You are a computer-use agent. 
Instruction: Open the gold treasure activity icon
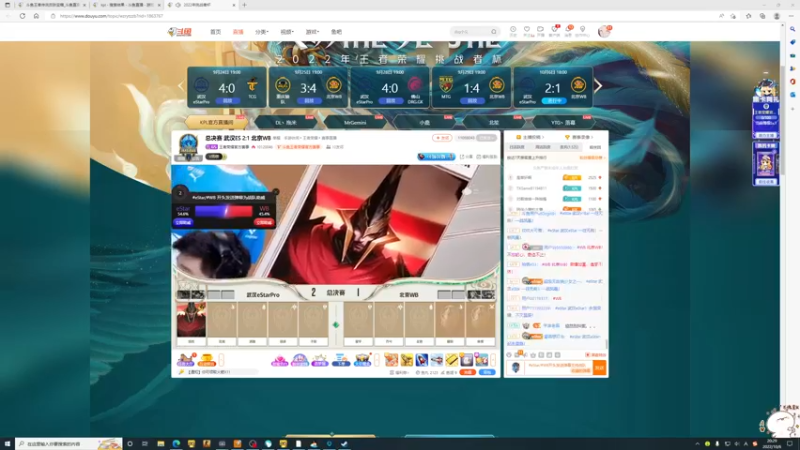pyautogui.click(x=207, y=360)
